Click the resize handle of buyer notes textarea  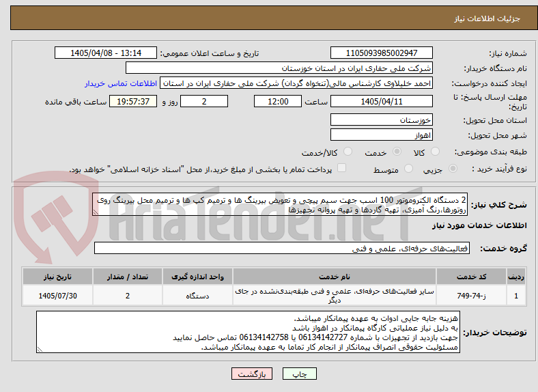(40, 350)
